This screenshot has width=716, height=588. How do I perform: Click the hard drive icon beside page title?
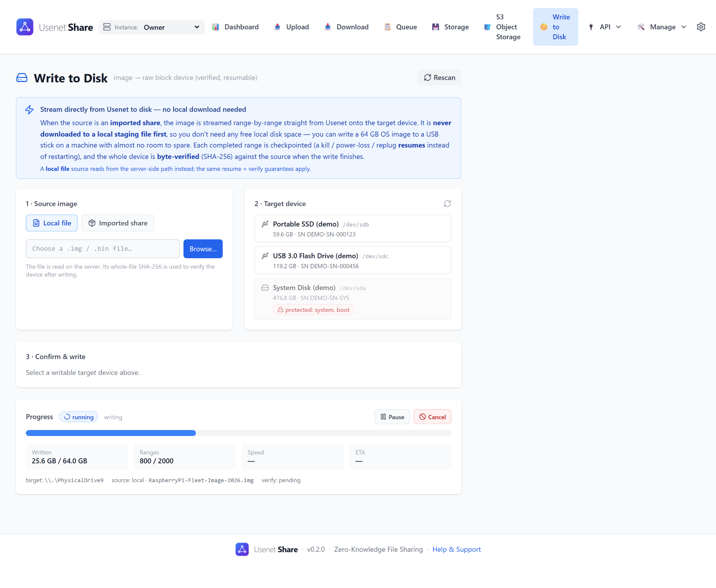(x=22, y=78)
